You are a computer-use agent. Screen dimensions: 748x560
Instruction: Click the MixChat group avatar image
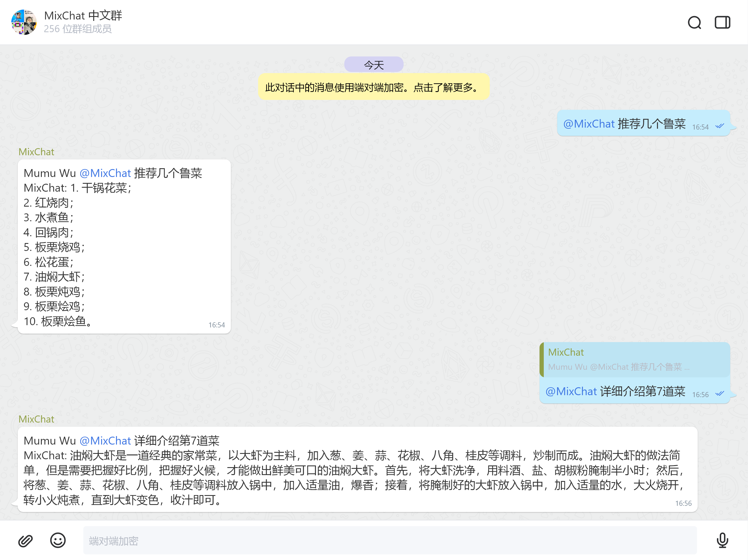(x=24, y=22)
